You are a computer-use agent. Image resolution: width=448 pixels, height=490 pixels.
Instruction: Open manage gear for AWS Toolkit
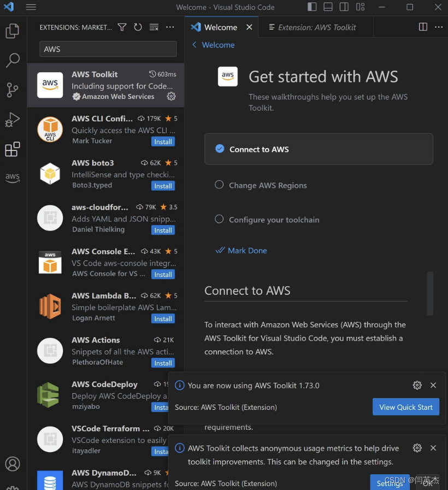point(171,96)
